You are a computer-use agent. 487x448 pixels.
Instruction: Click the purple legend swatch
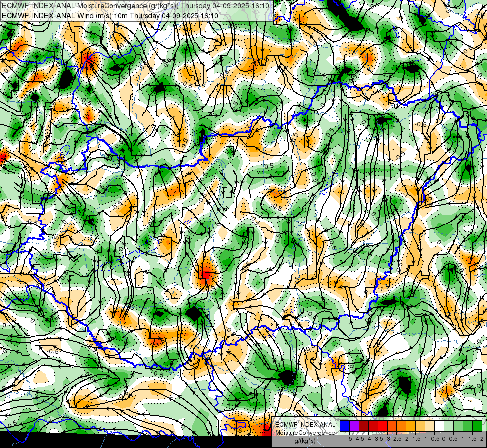354,426
